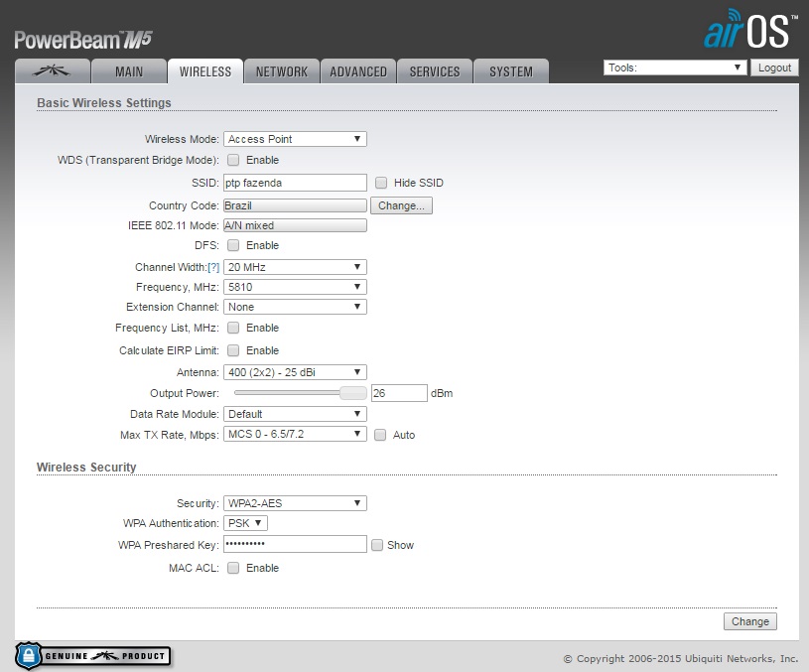The width and height of the screenshot is (809, 672).
Task: Open the Antenna dropdown
Action: click(x=295, y=372)
